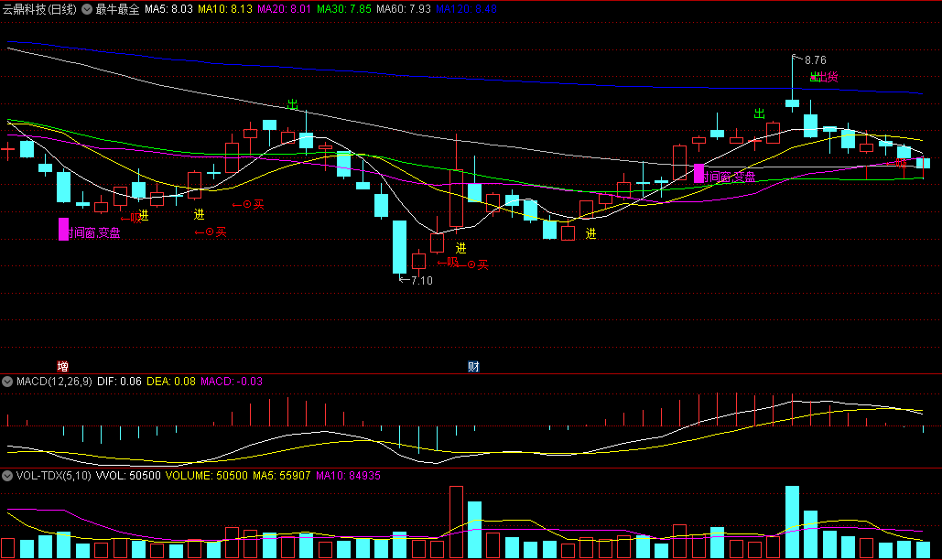The height and width of the screenshot is (560, 942).
Task: Click the large cyan candle at 7.10 low
Action: pyautogui.click(x=399, y=247)
